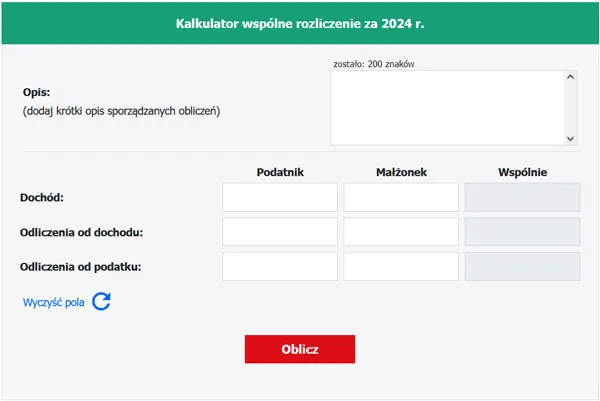Click the blue refresh arrow icon
600x401 pixels.
101,301
